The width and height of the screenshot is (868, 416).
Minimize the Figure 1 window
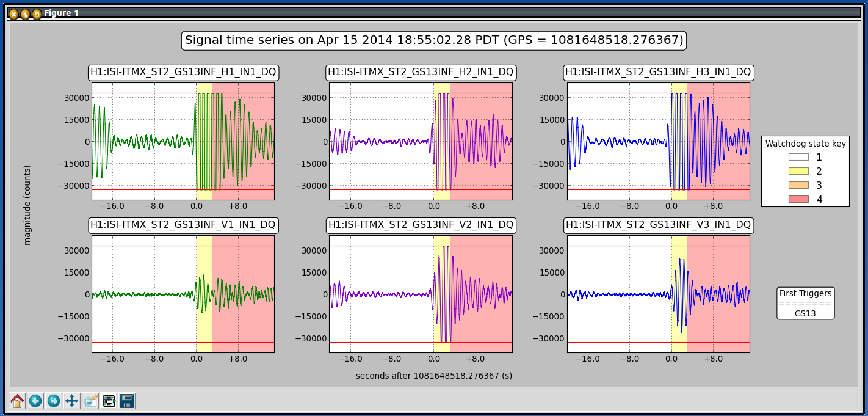(x=25, y=13)
